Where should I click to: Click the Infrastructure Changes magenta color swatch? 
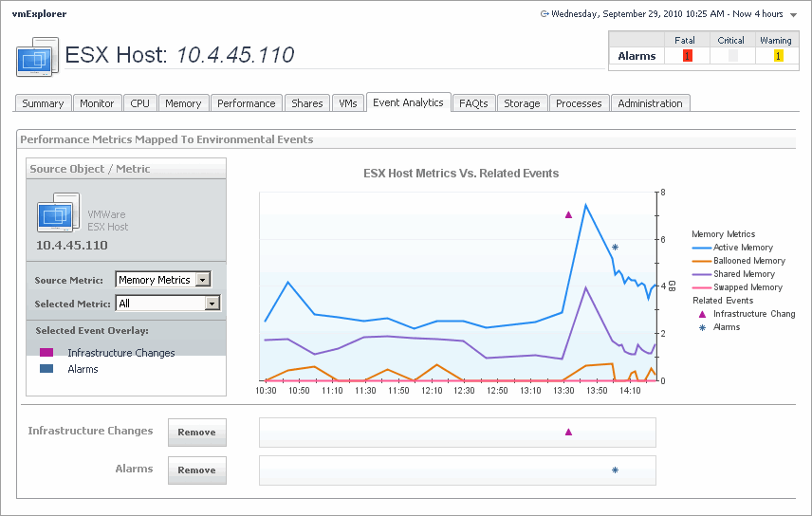[x=46, y=353]
